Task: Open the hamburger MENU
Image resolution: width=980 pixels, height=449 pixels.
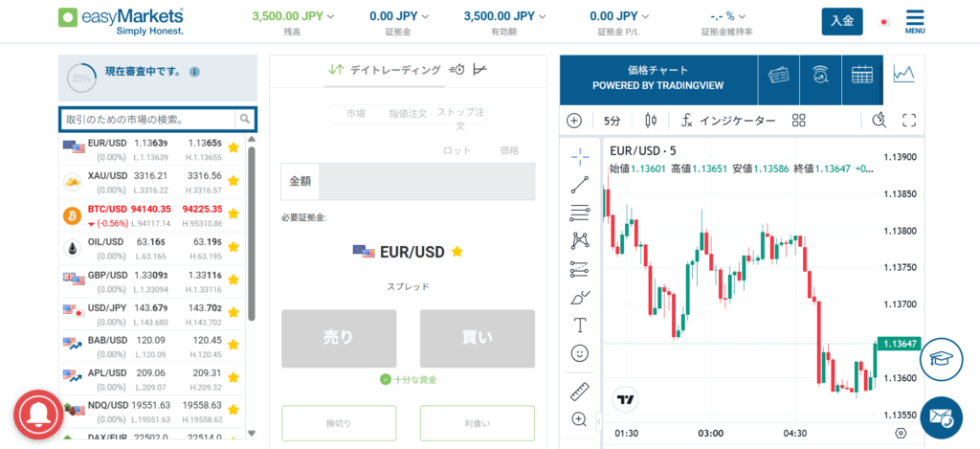Action: [x=914, y=21]
